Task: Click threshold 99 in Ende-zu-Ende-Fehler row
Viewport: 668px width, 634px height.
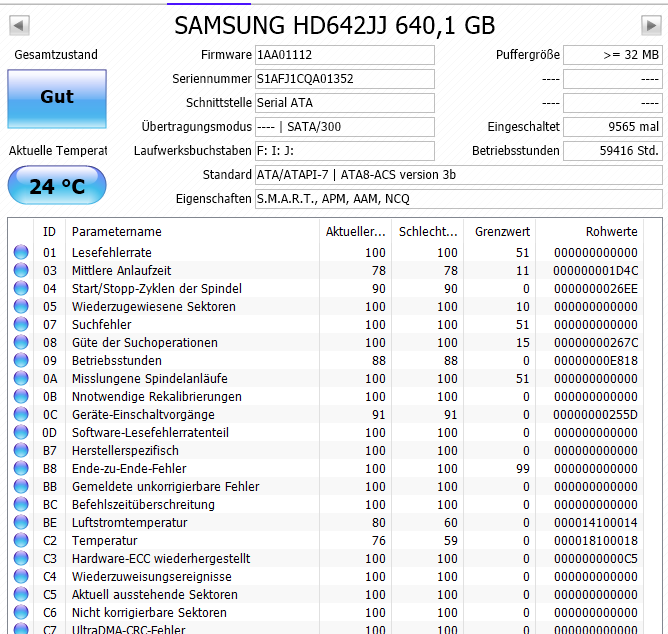Action: point(523,469)
